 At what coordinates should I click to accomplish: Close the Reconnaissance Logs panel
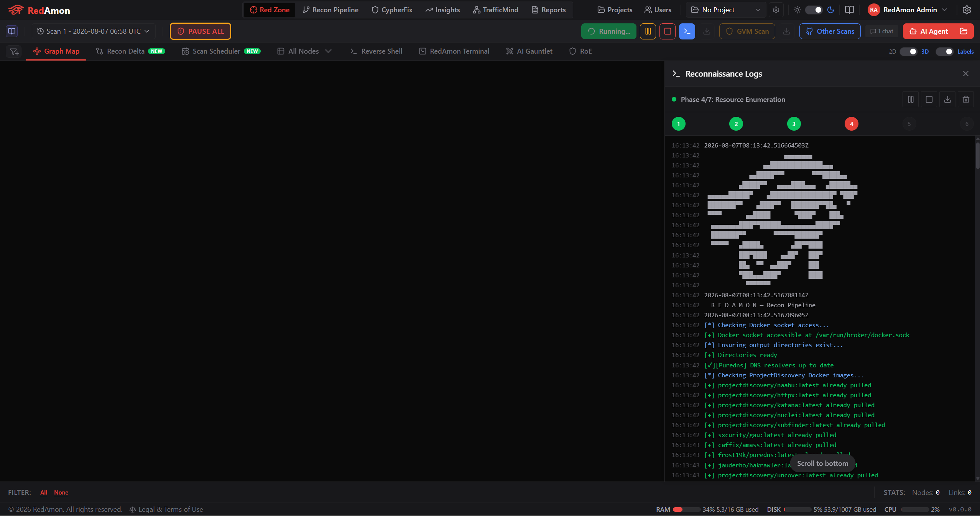[965, 74]
